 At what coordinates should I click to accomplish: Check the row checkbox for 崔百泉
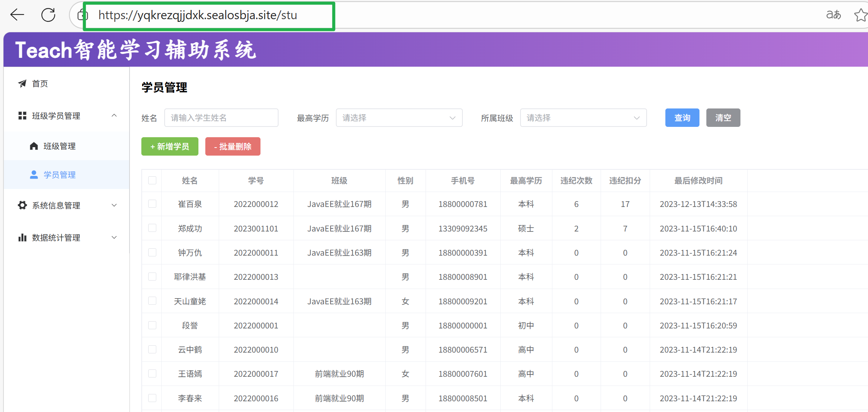pyautogui.click(x=152, y=204)
